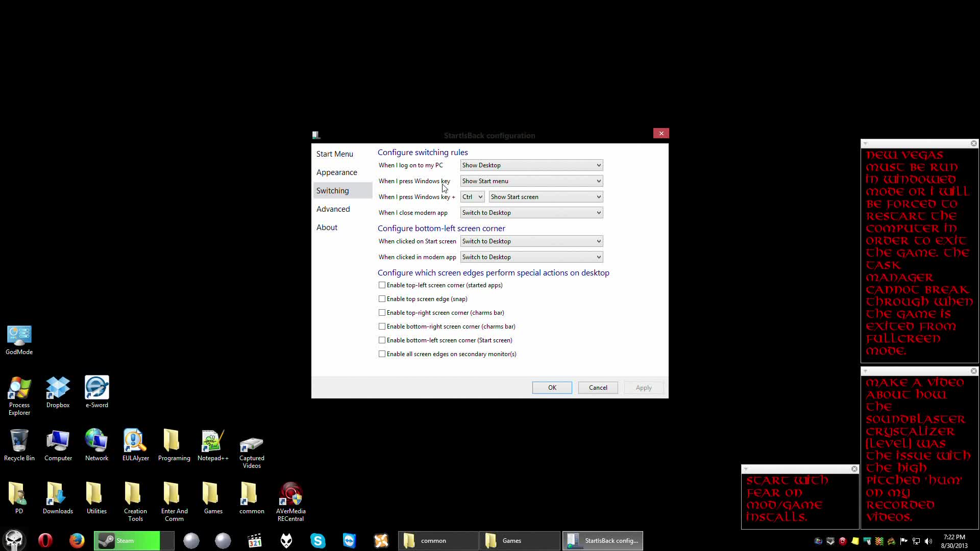Click the Firefox taskbar icon
The width and height of the screenshot is (980, 551).
tap(77, 540)
